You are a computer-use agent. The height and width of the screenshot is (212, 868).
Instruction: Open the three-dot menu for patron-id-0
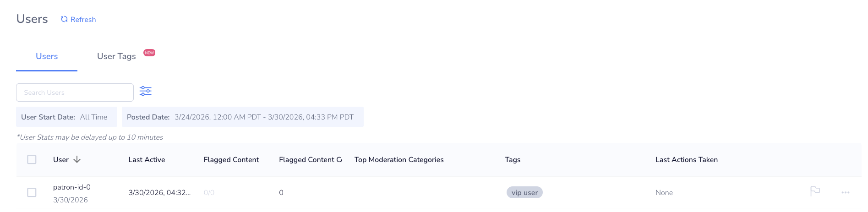click(845, 193)
